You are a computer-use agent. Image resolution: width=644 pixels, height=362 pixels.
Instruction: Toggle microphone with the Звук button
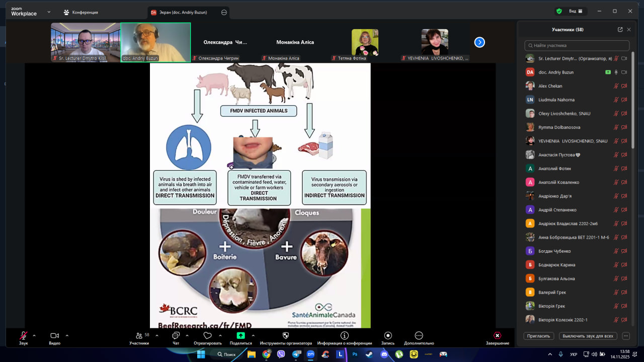tap(23, 336)
